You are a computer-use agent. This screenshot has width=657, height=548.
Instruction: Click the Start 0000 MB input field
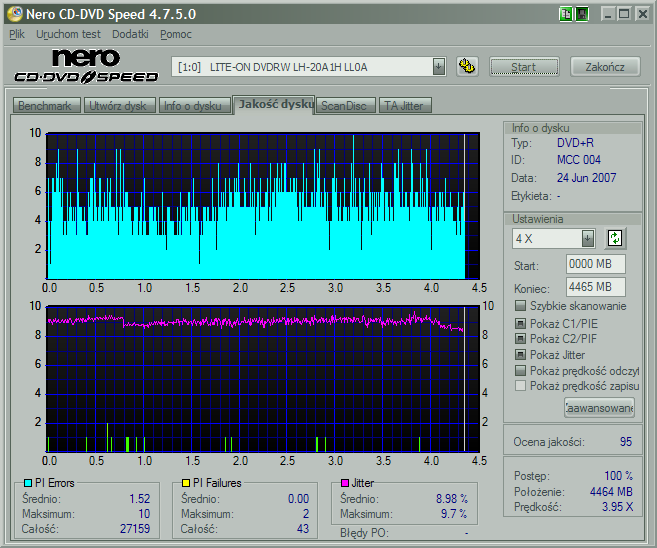click(595, 264)
